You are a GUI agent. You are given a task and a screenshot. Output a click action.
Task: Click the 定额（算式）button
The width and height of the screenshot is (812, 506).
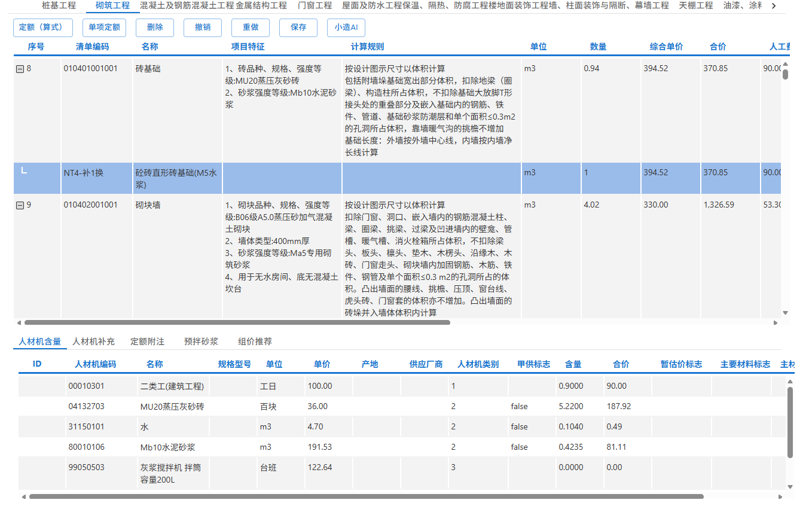coord(42,28)
